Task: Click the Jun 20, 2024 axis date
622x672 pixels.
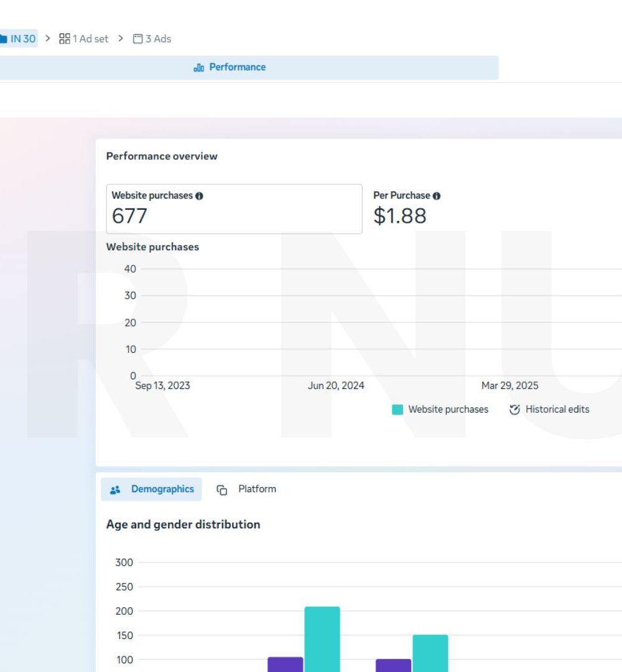Action: (336, 385)
